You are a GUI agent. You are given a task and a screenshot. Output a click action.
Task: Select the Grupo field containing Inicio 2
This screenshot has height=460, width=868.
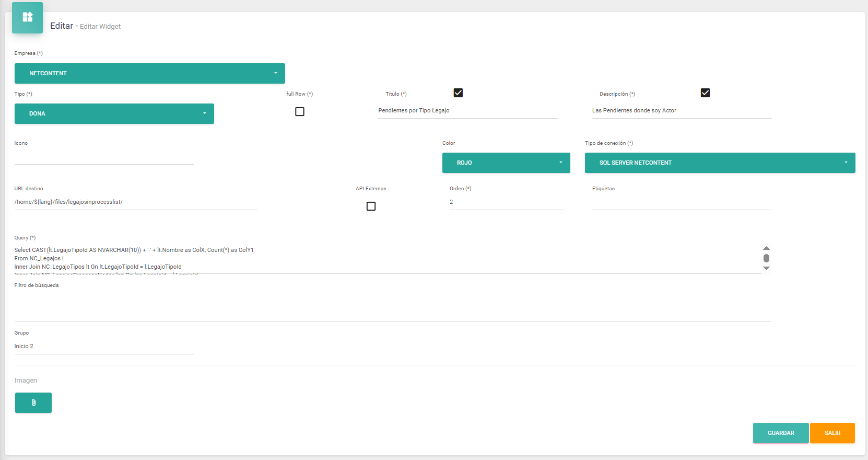point(103,347)
